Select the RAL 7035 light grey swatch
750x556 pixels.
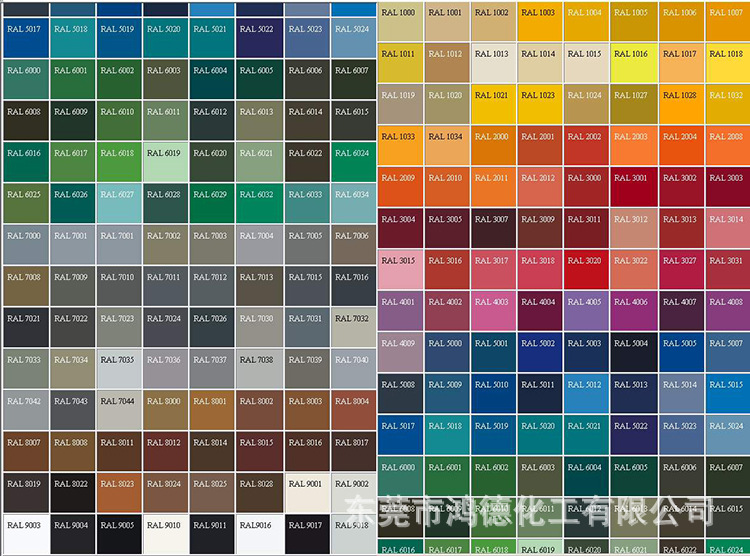click(x=119, y=369)
